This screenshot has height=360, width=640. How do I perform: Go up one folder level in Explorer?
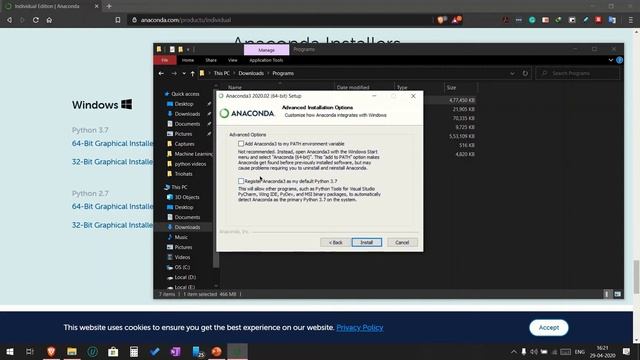click(192, 73)
